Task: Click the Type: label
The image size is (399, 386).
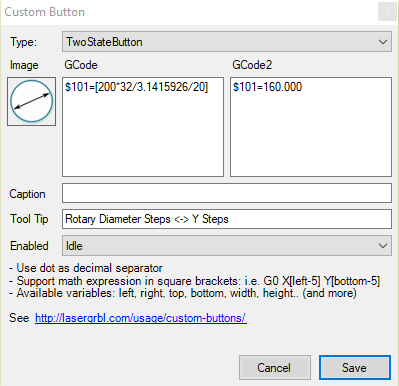Action: click(23, 42)
